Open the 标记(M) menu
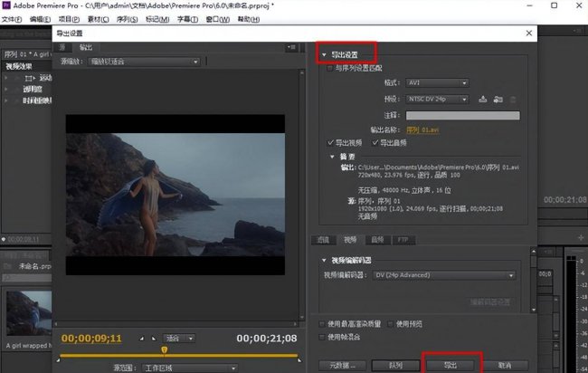The width and height of the screenshot is (588, 373). pyautogui.click(x=157, y=19)
